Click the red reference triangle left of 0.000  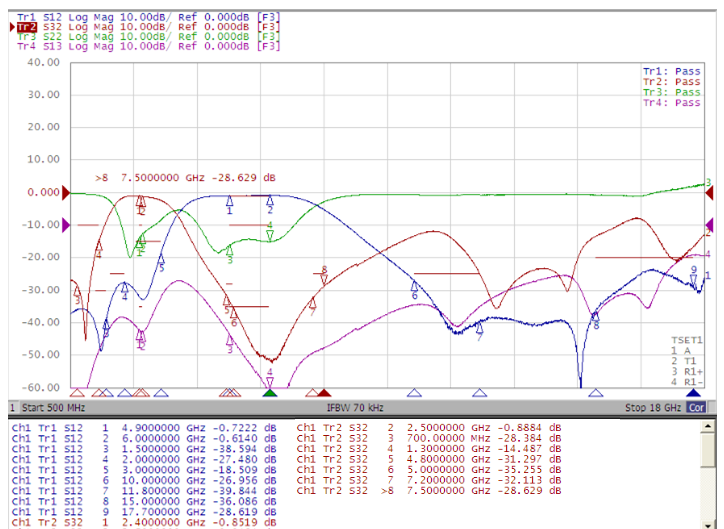[66, 192]
